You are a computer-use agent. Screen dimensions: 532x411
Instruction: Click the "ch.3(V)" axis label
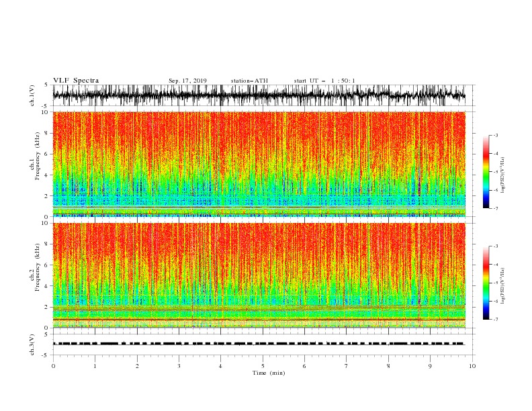click(32, 345)
